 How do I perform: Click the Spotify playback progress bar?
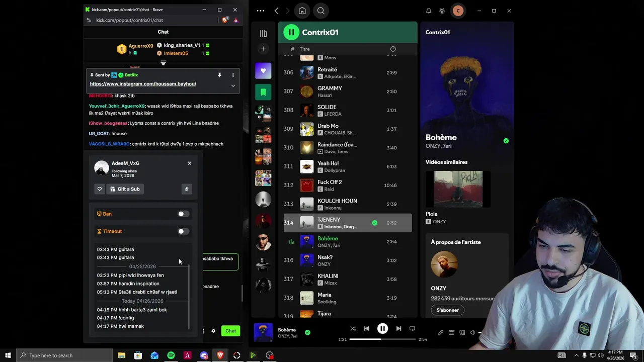click(382, 339)
